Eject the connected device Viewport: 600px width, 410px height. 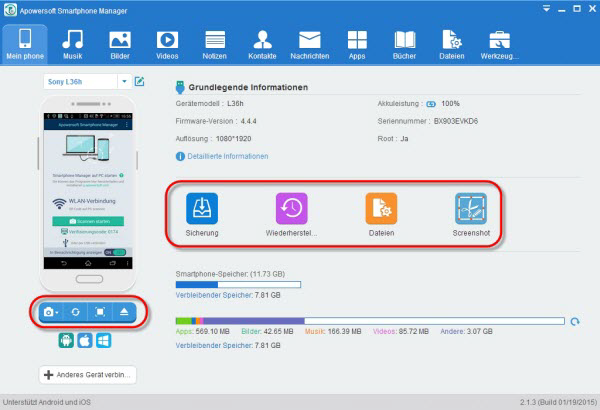(x=124, y=312)
